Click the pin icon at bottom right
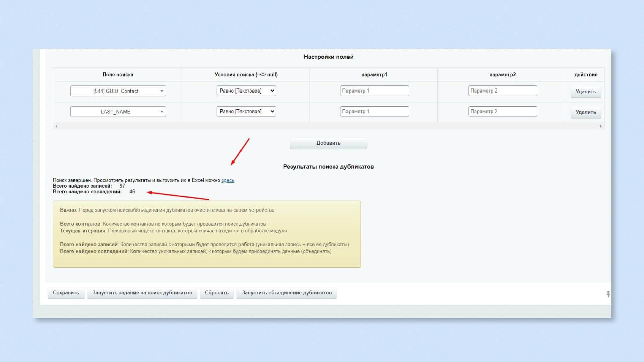The width and height of the screenshot is (644, 362). [608, 294]
